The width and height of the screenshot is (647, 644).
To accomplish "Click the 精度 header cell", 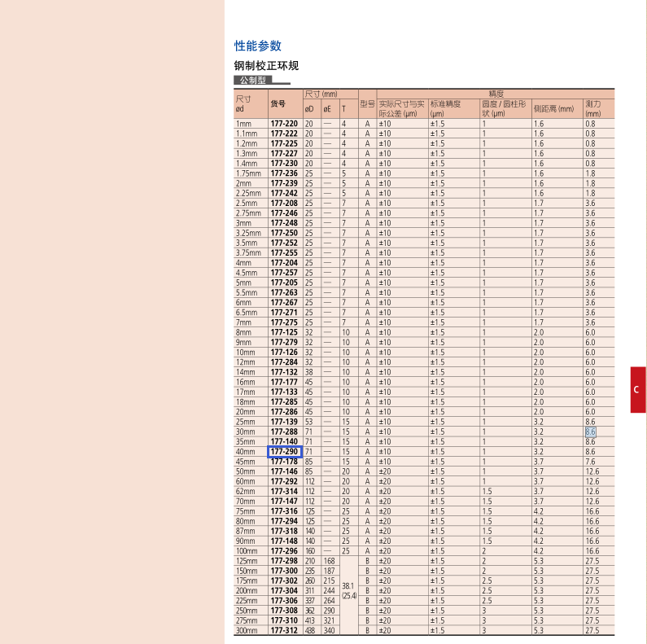I will click(x=496, y=94).
